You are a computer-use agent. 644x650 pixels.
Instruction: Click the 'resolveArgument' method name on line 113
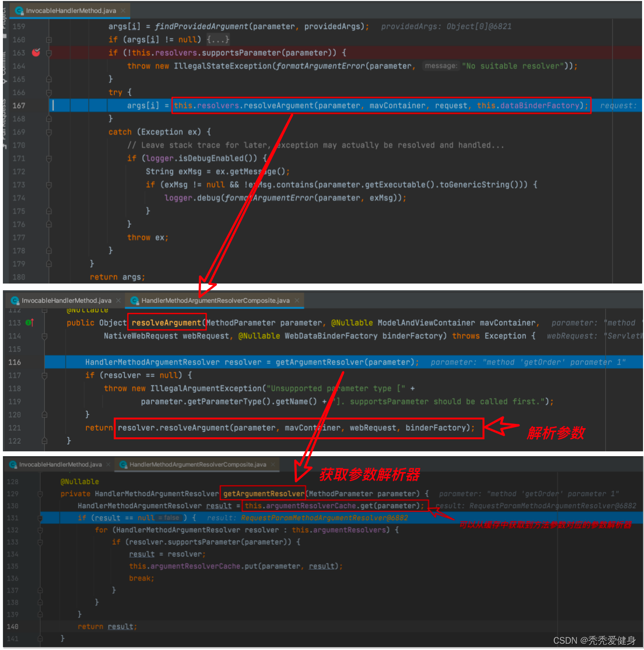(x=166, y=323)
